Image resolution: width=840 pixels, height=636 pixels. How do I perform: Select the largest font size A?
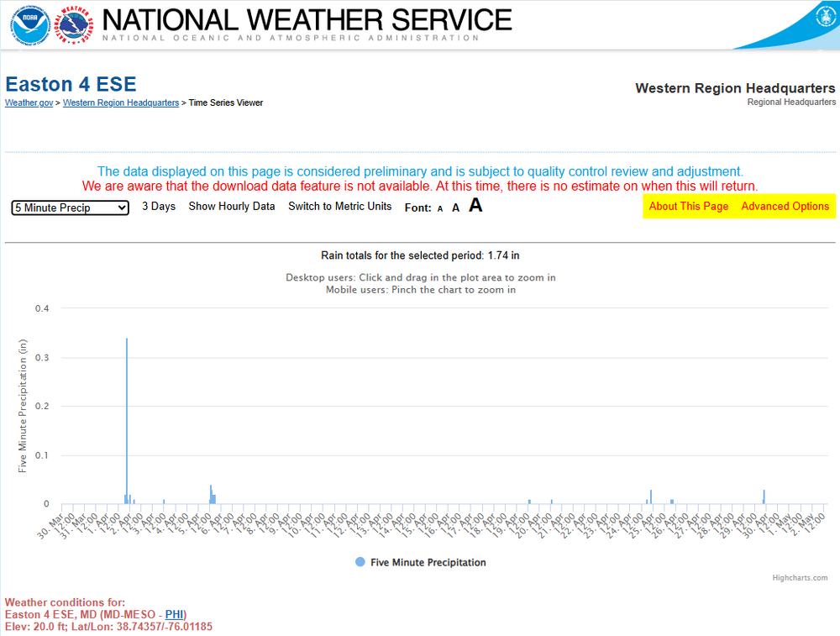(475, 206)
